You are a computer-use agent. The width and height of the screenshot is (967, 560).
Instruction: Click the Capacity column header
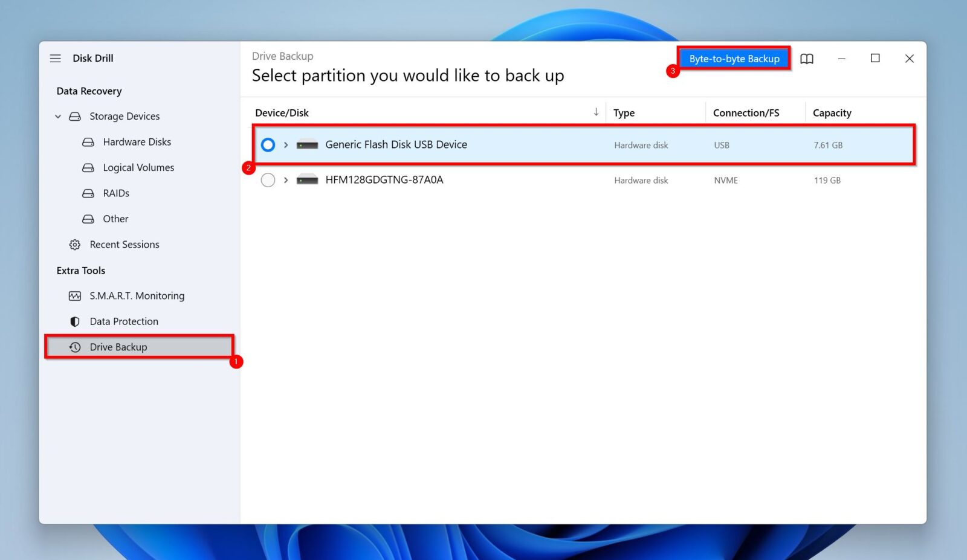(832, 112)
